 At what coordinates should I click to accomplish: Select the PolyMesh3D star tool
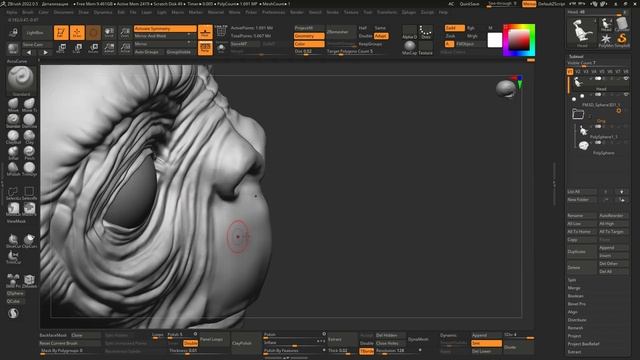point(606,40)
